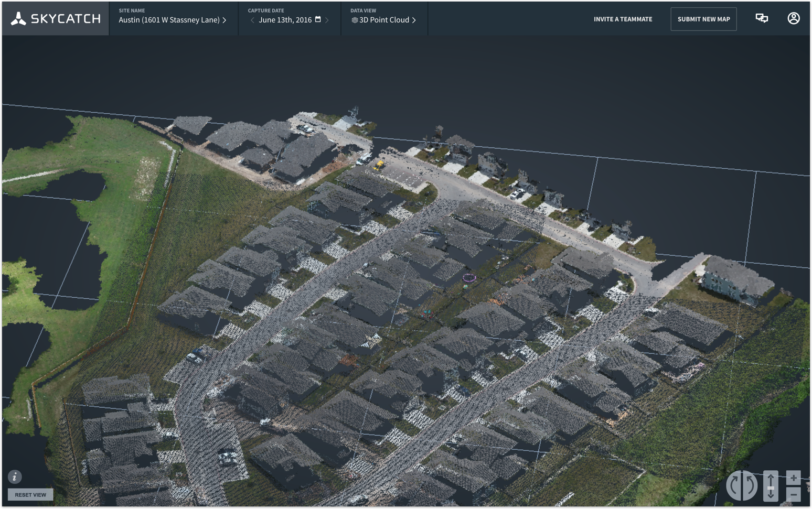Viewport: 812px width, 509px height.
Task: Click the chevron after Austin site name
Action: [x=225, y=20]
